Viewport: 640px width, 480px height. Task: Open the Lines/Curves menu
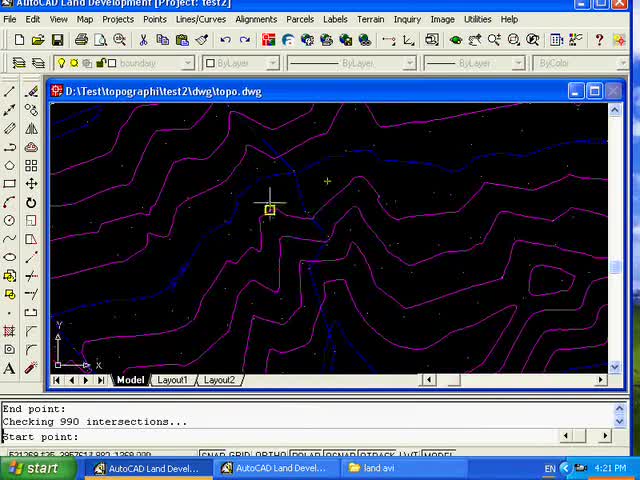pyautogui.click(x=201, y=19)
